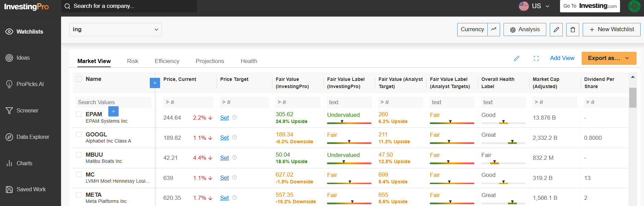Click the Overall Health Label text filter
Screen dimensions: 644x206
[x=503, y=102]
